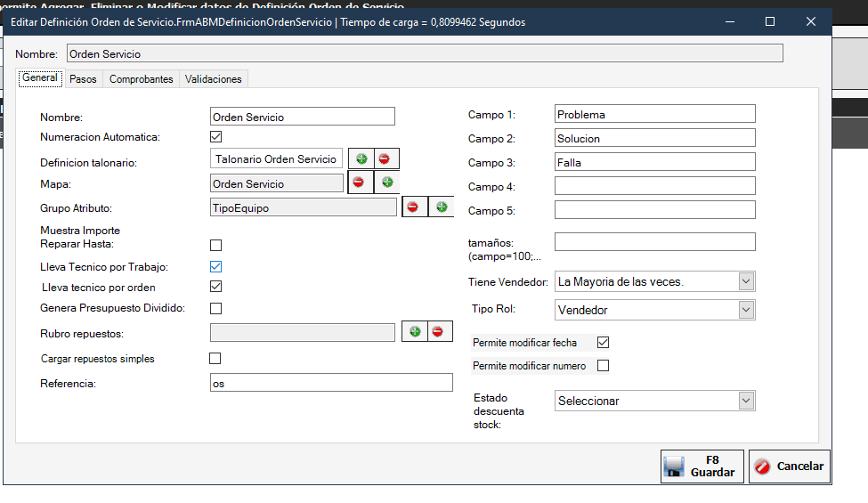
Task: Click into the Campo 4 text field
Action: pos(654,186)
